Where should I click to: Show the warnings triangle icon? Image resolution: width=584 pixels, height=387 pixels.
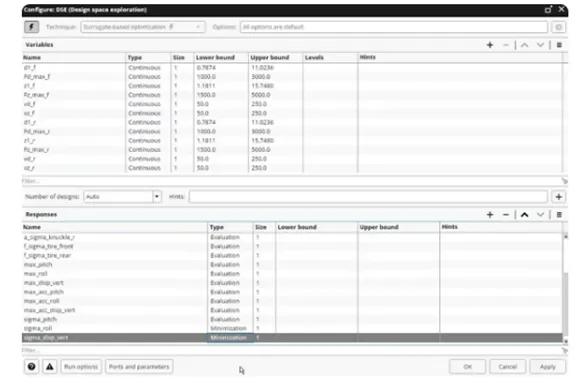pos(50,367)
